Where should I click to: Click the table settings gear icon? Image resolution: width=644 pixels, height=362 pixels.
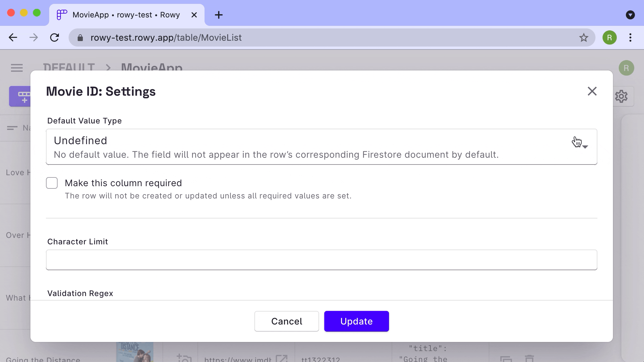pos(621,96)
